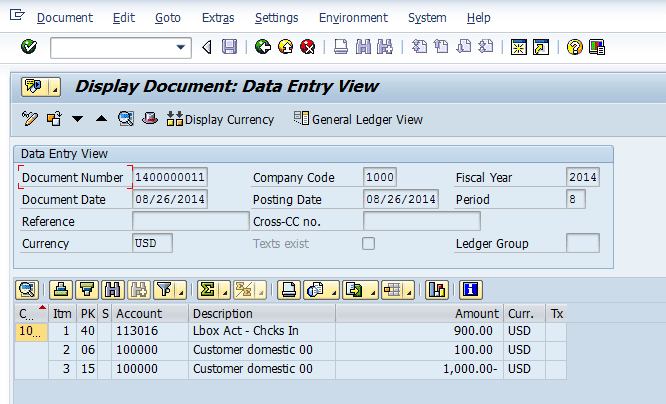Click the yellow Help question mark icon
666x404 pixels.
(574, 47)
